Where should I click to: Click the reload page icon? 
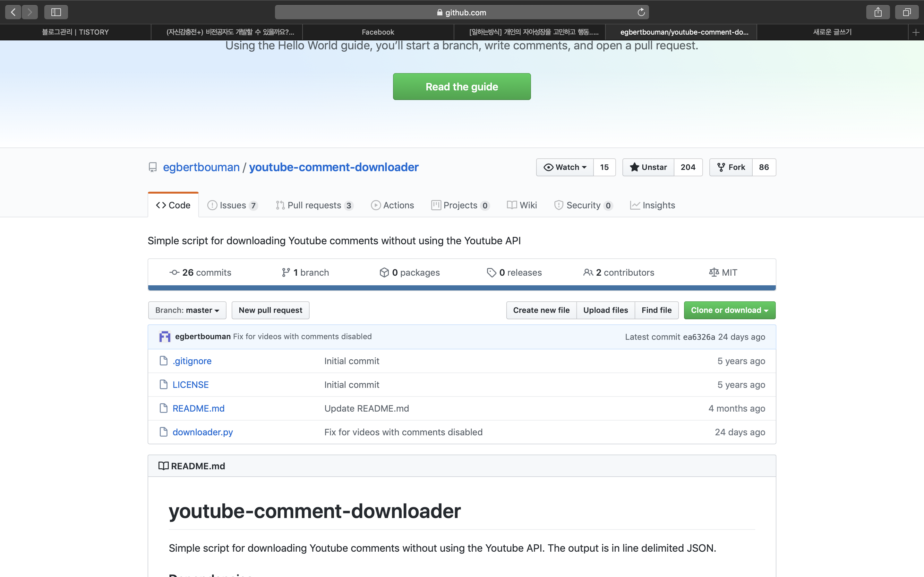click(641, 12)
